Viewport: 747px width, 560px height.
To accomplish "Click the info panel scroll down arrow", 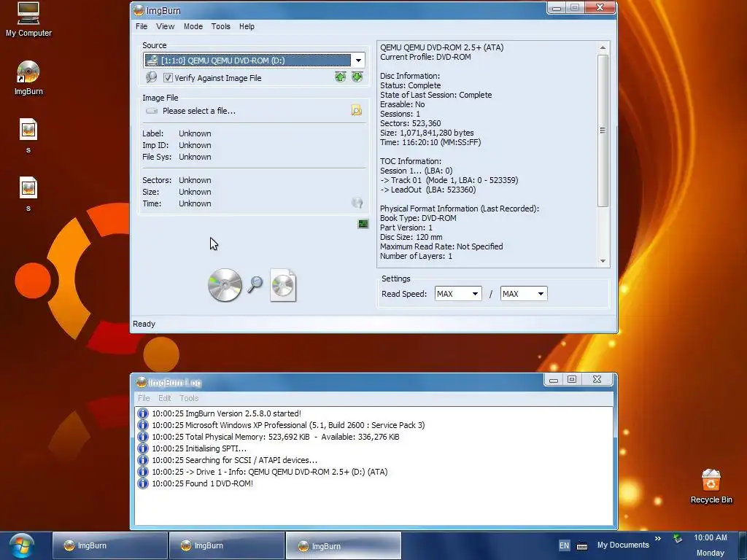I will [603, 260].
